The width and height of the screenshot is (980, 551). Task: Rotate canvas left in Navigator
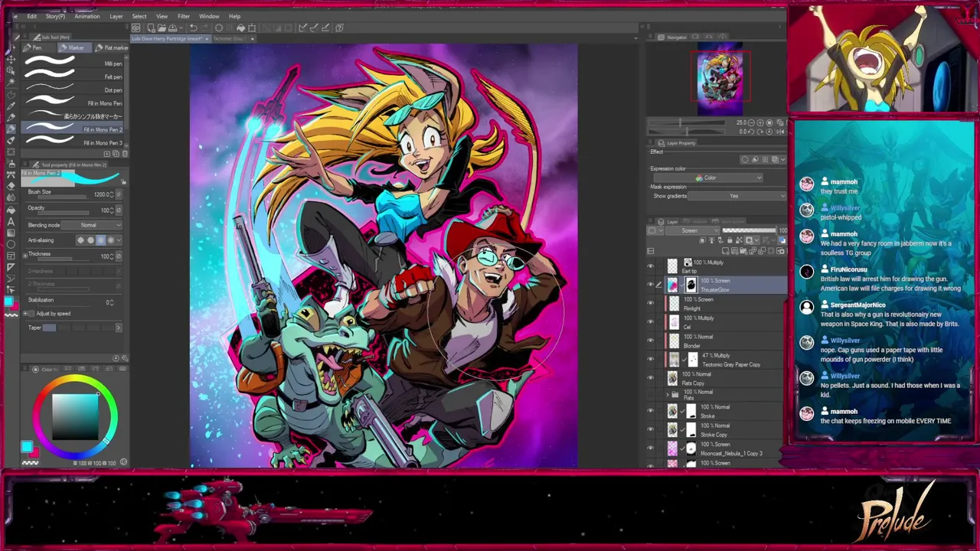pyautogui.click(x=751, y=132)
